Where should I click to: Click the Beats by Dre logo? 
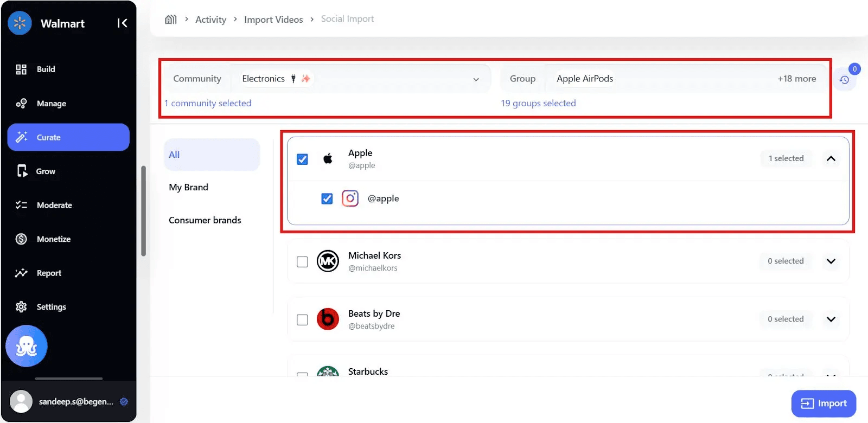click(x=328, y=319)
